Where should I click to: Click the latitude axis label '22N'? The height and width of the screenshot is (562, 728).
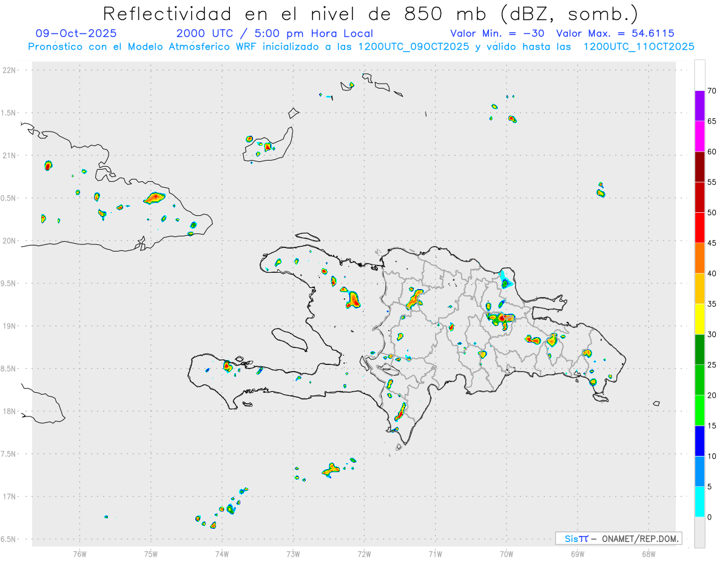pyautogui.click(x=10, y=70)
